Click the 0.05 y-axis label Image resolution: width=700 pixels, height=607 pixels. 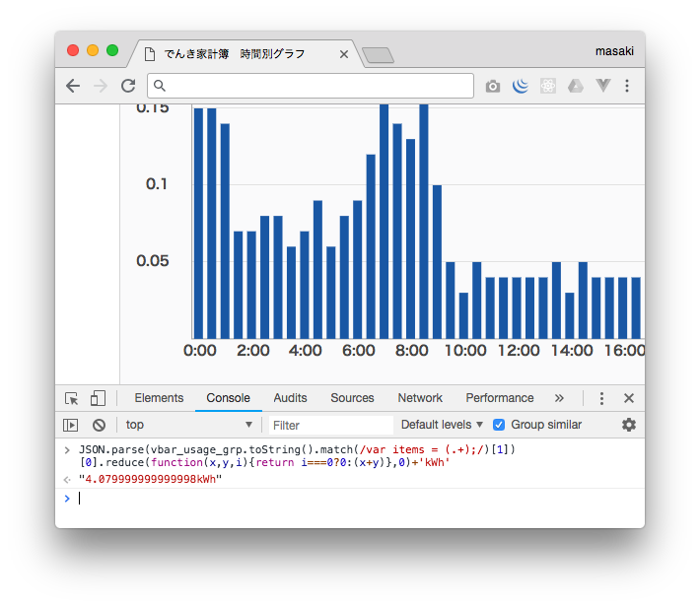(153, 261)
